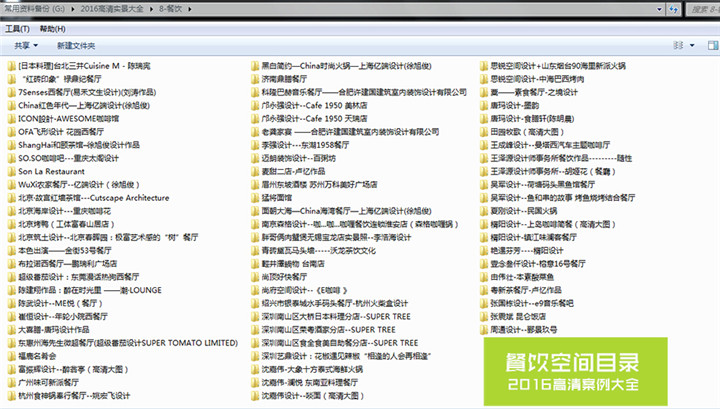Select the 福鹿名肴会 folder name
Image resolution: width=720 pixels, height=409 pixels.
(x=37, y=356)
